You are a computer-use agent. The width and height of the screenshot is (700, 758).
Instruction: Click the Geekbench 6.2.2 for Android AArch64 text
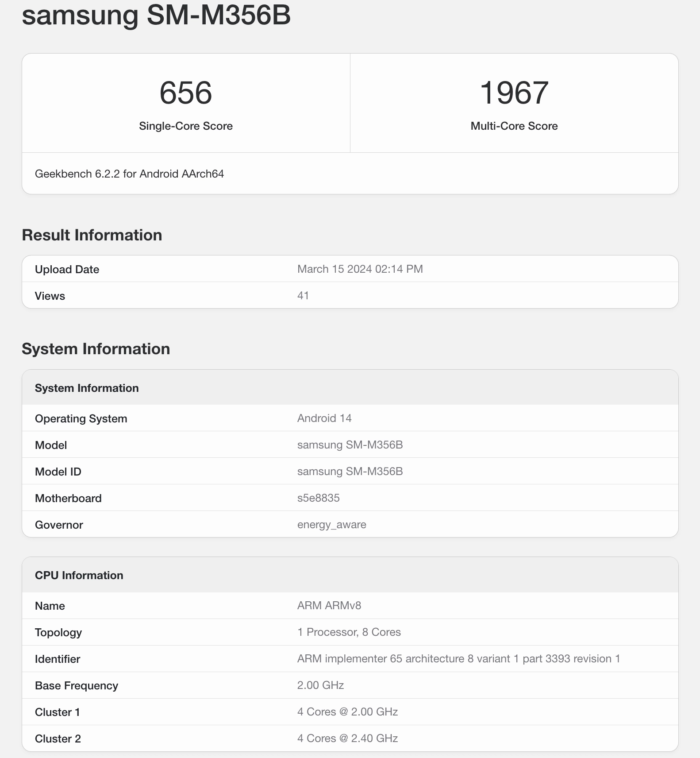pyautogui.click(x=129, y=174)
